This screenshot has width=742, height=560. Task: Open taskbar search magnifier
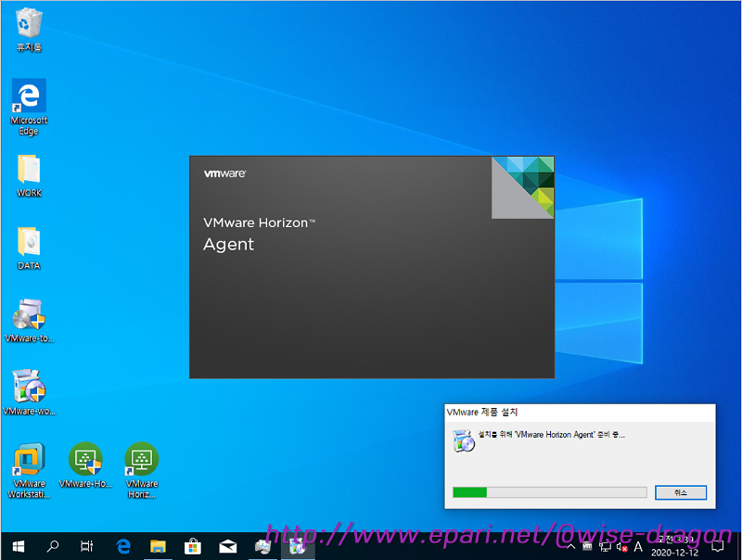tap(53, 547)
